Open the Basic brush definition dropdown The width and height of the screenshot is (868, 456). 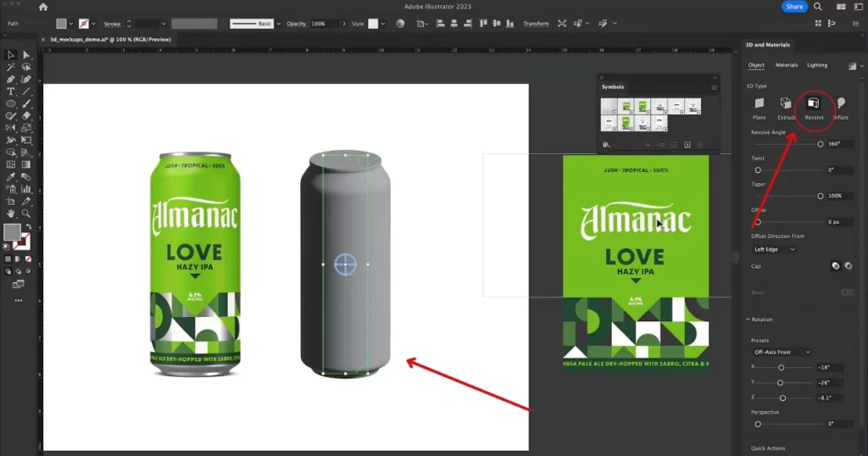[278, 24]
